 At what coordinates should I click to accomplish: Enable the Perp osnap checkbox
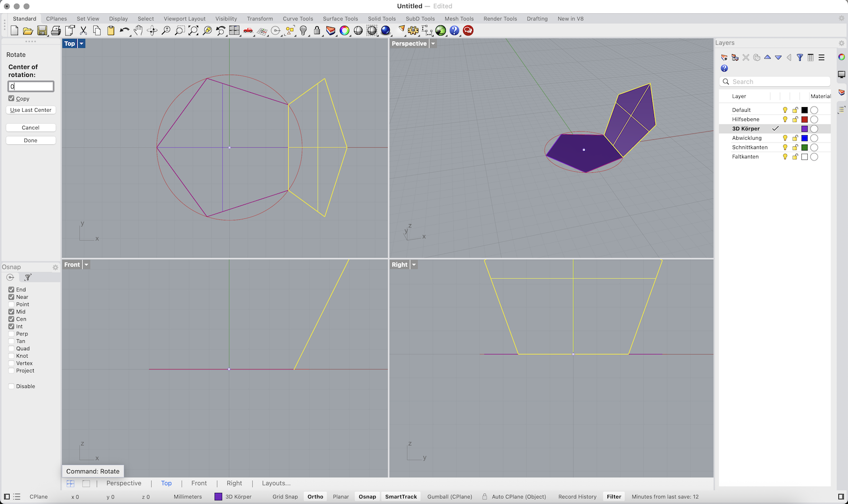point(11,334)
